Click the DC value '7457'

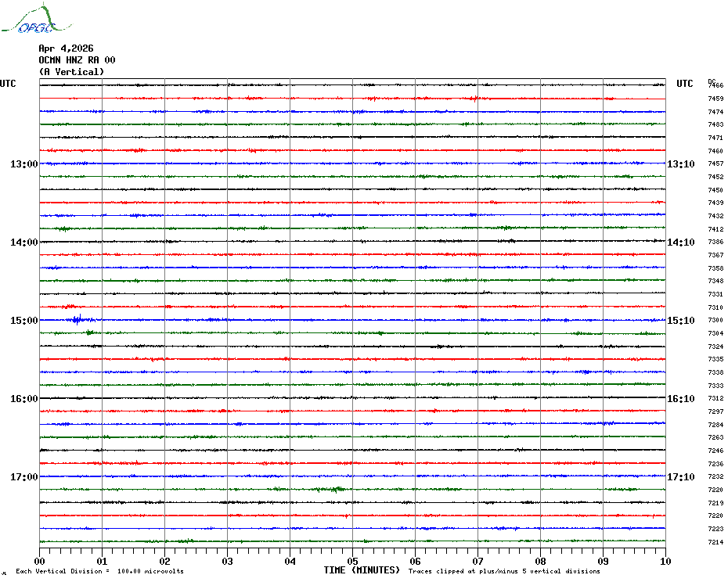715,163
